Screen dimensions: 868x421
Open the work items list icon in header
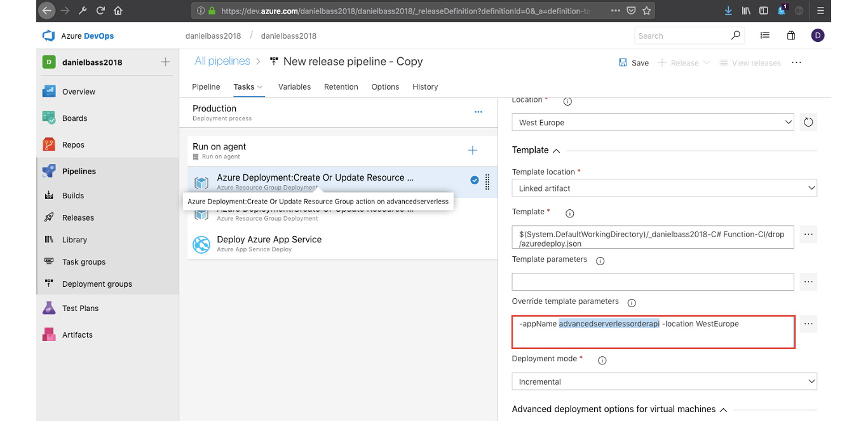point(765,36)
